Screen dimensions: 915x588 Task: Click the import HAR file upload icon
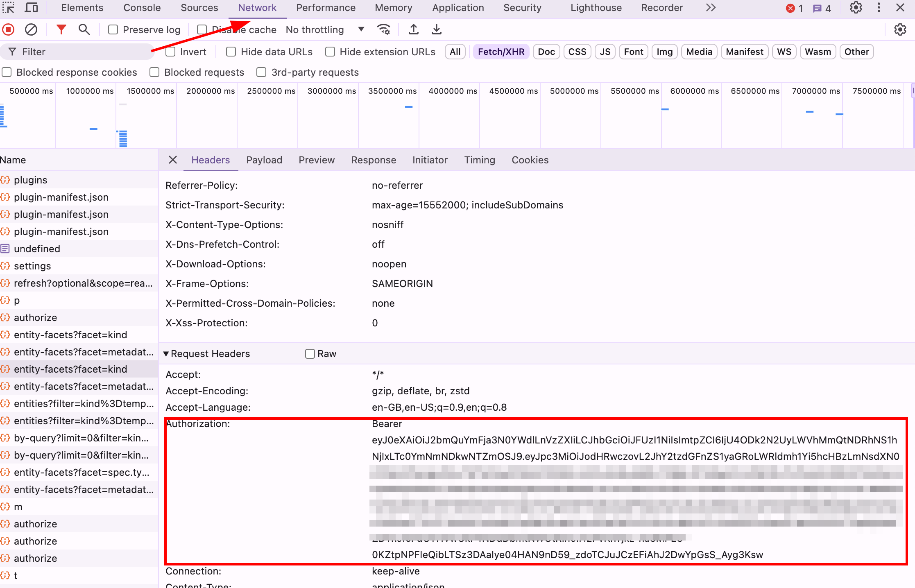click(x=414, y=29)
